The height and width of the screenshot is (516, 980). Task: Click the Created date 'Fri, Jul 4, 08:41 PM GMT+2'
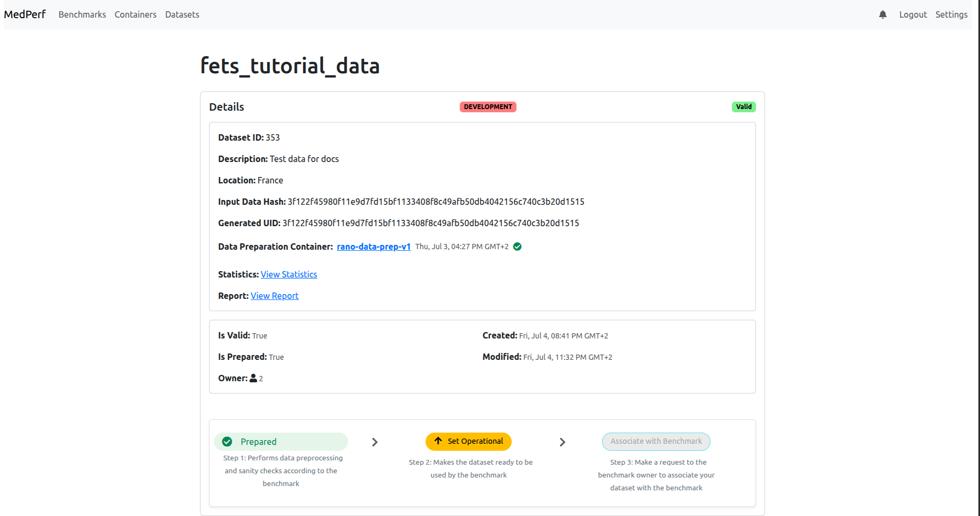(564, 336)
